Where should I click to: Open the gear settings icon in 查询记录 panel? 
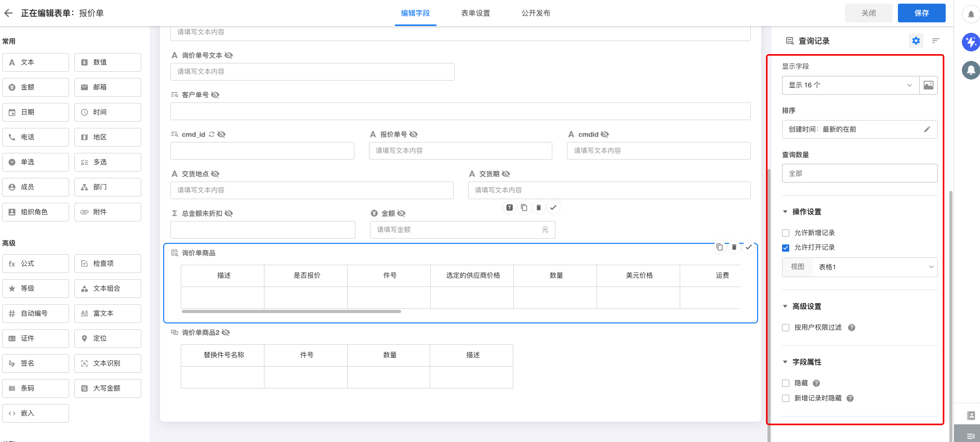click(916, 41)
